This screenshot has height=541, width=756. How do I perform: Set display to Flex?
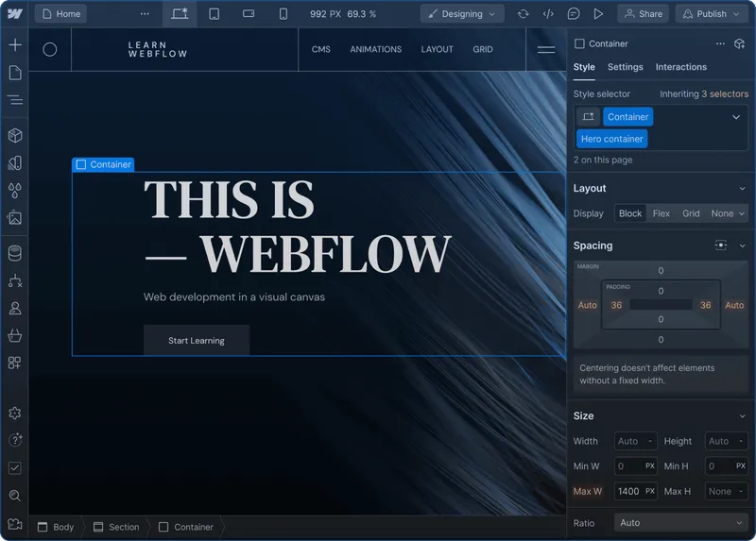tap(661, 213)
